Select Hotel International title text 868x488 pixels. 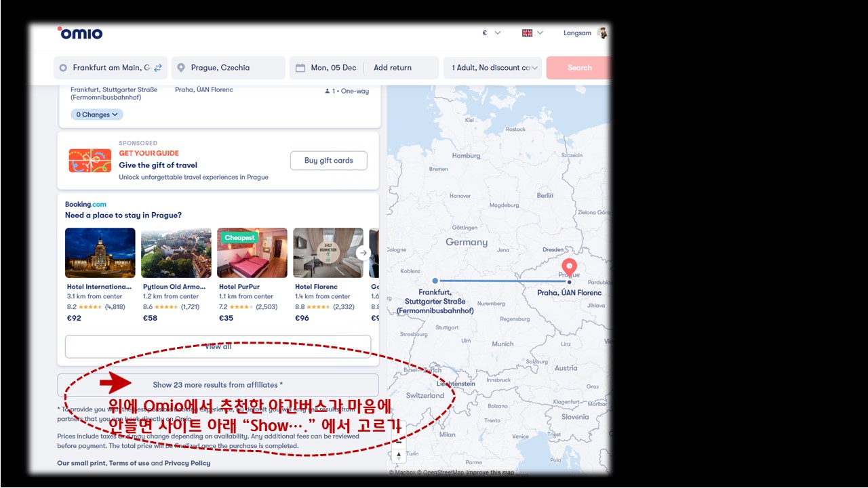(x=99, y=287)
